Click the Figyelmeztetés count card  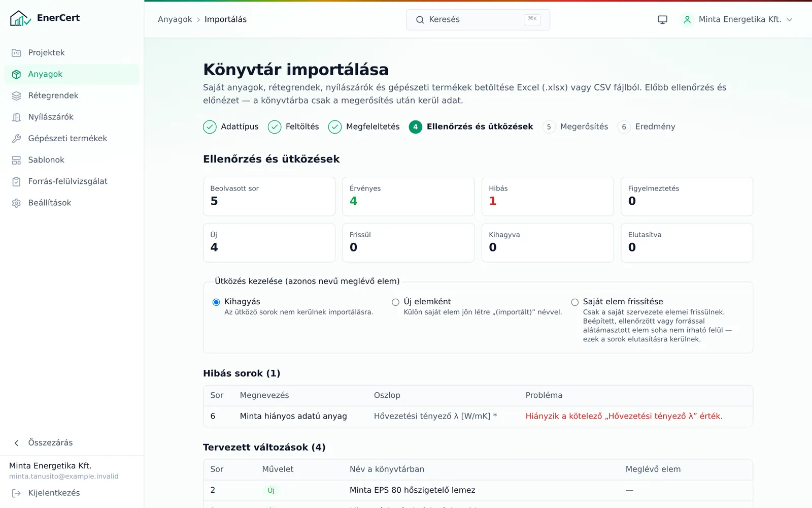[x=687, y=197]
